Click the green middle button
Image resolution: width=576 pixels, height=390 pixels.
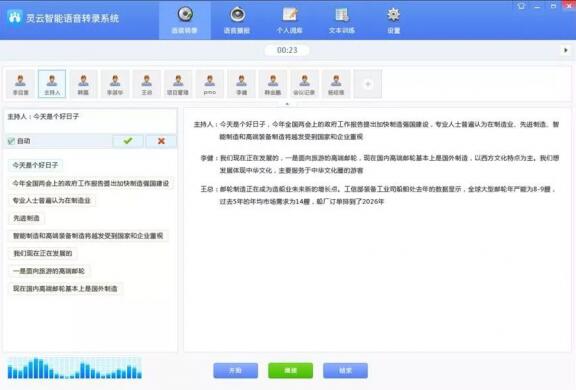pos(291,371)
